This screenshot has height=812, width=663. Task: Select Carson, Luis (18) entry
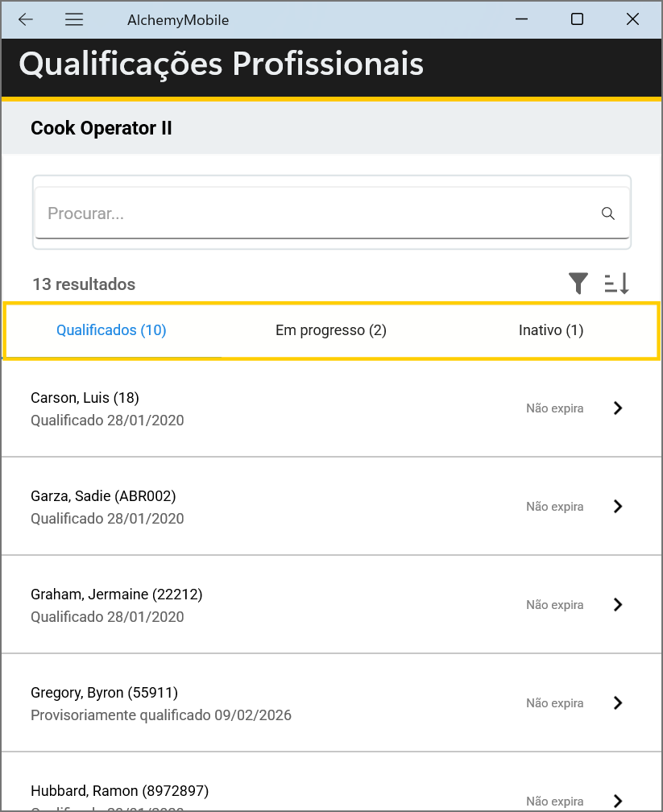point(85,398)
